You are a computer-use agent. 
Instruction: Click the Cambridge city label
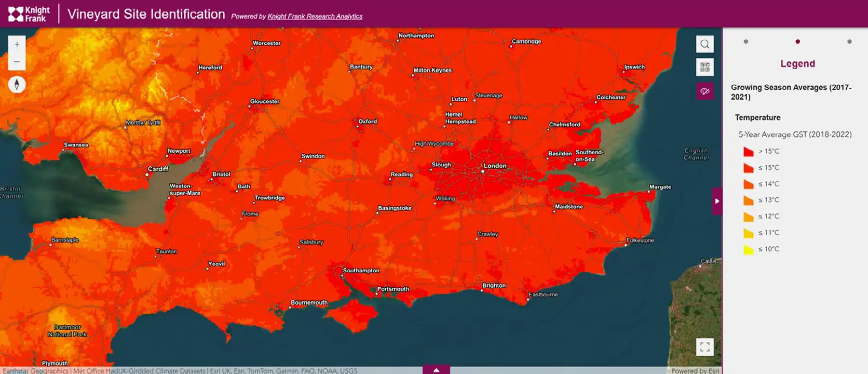click(x=527, y=41)
